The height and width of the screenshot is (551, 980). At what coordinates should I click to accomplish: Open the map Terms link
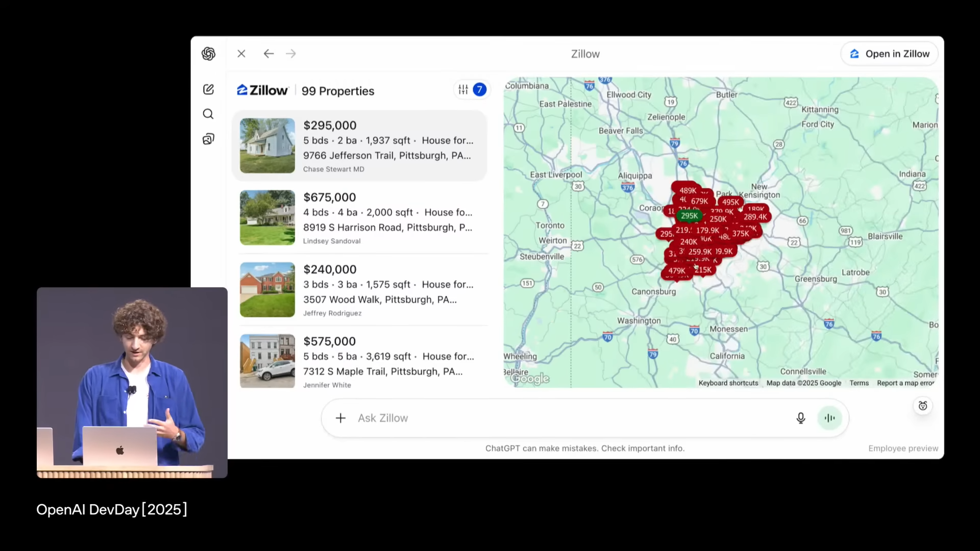coord(859,383)
